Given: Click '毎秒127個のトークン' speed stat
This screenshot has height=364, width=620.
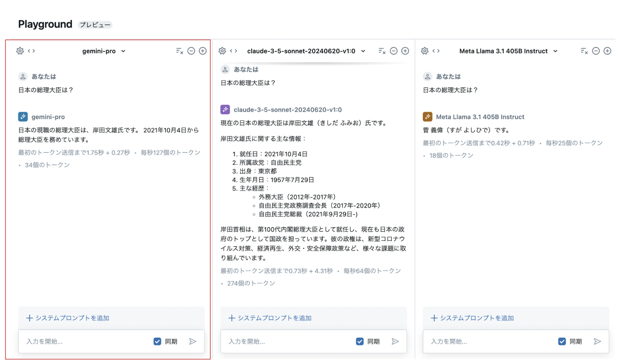Looking at the screenshot, I should pyautogui.click(x=170, y=152).
